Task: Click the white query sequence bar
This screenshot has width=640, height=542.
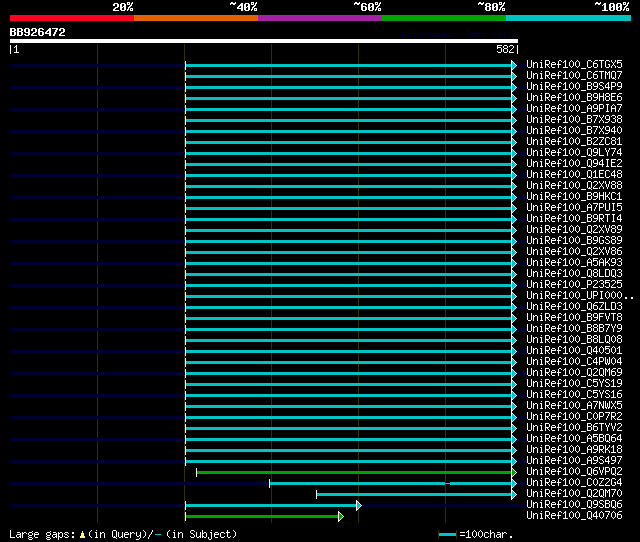Action: point(264,41)
